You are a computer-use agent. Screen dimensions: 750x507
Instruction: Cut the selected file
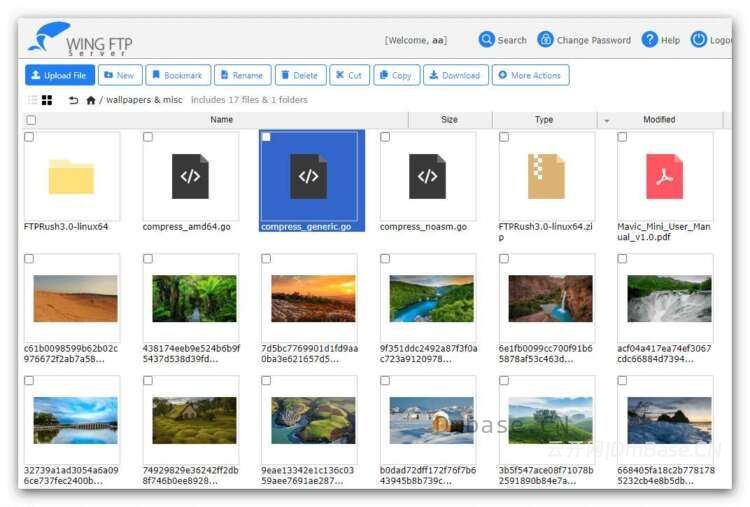click(x=349, y=75)
